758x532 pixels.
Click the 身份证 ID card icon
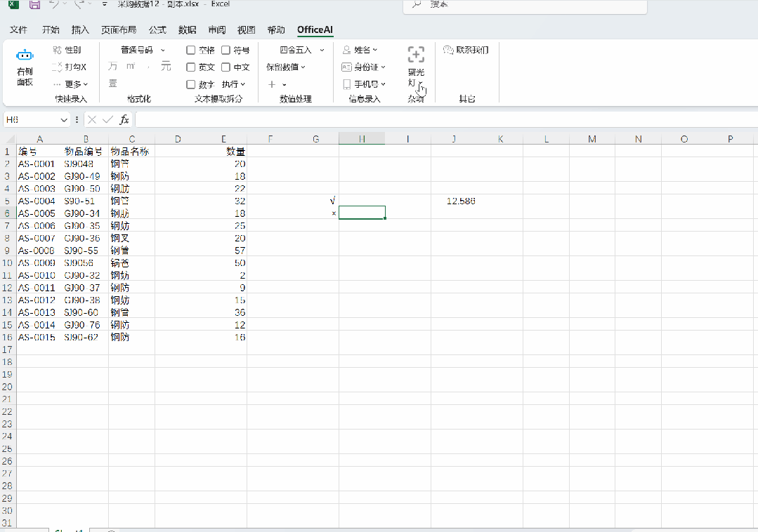tap(346, 67)
